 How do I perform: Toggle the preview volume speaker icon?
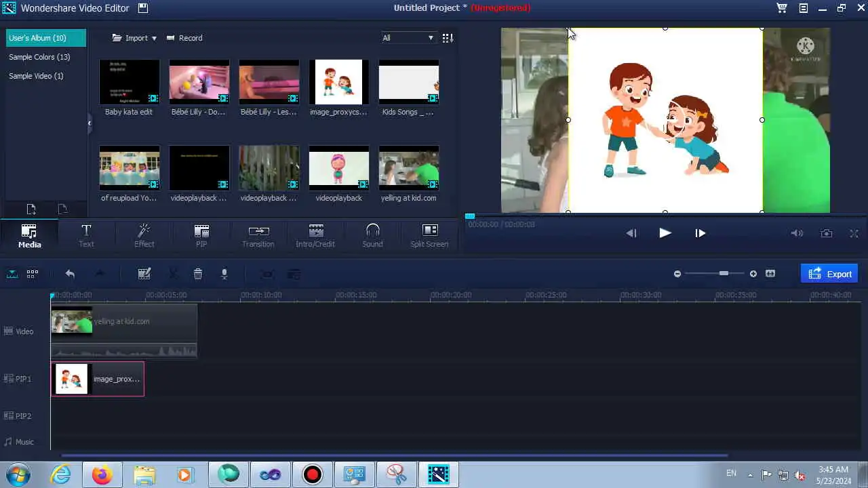pyautogui.click(x=797, y=233)
